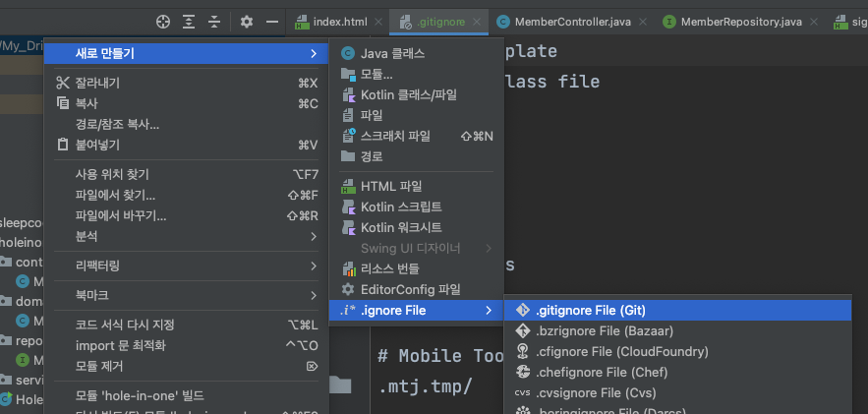Click the 리소스 번들 icon
The width and height of the screenshot is (868, 414).
click(348, 269)
